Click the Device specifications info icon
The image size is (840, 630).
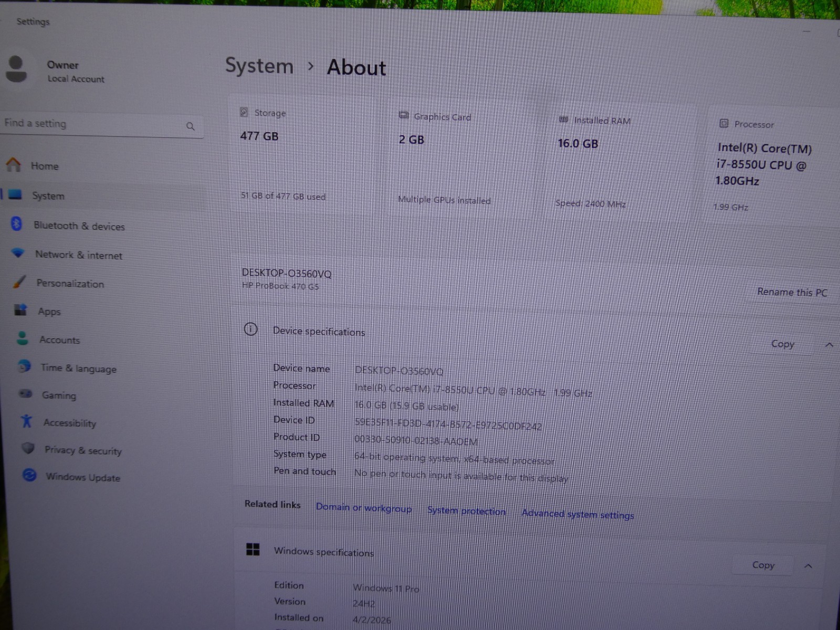coord(251,329)
